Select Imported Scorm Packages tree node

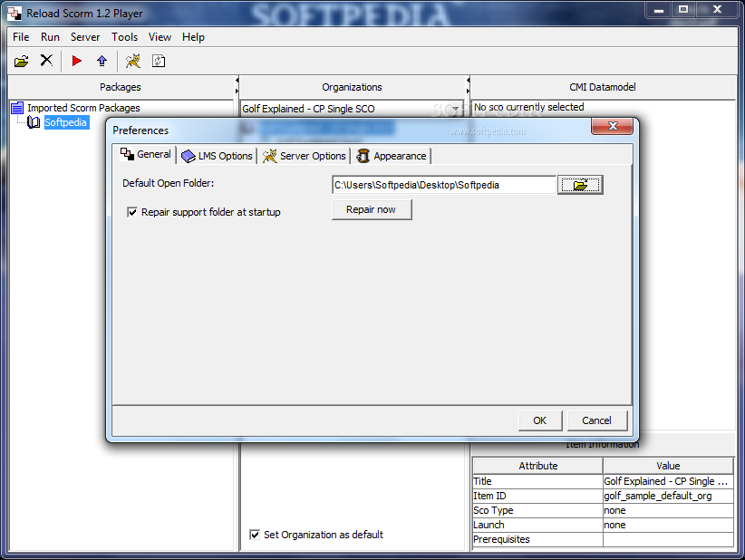pos(83,108)
